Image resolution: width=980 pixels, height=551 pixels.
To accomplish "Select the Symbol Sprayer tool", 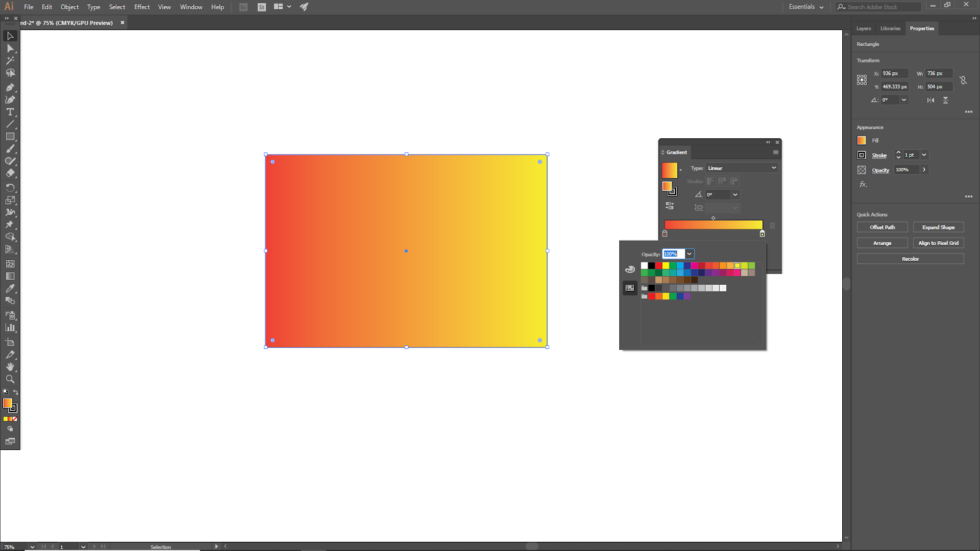I will [x=10, y=315].
